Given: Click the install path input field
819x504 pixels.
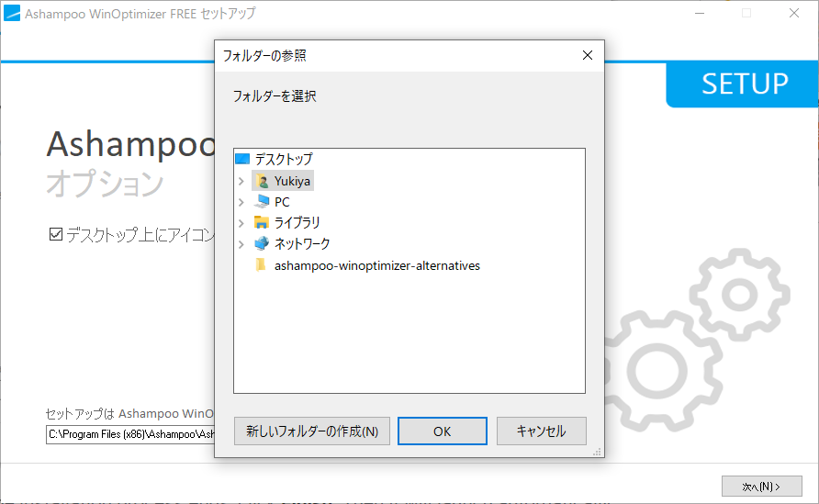Looking at the screenshot, I should coord(130,434).
